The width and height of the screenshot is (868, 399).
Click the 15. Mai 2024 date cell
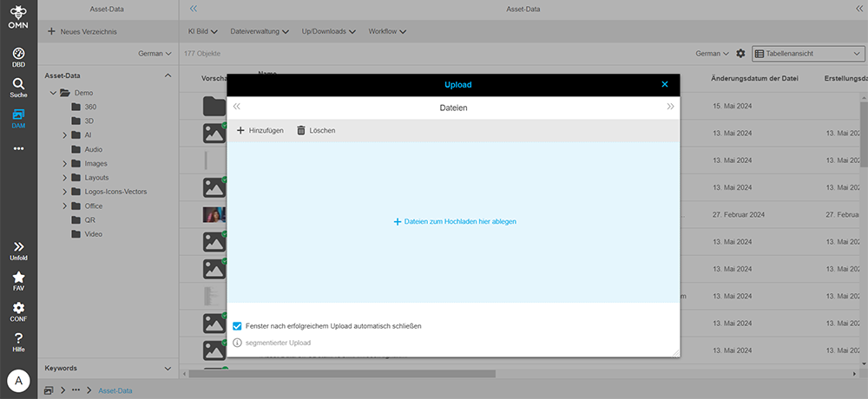pos(732,106)
